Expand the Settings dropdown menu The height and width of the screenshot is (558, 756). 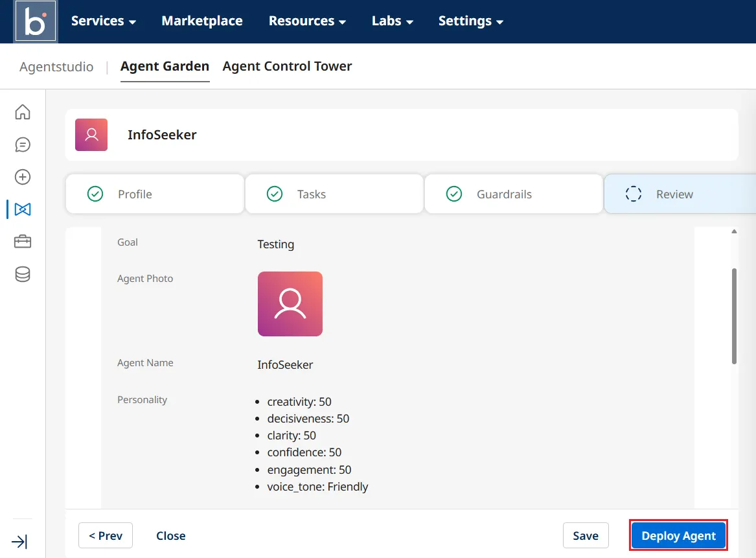click(x=470, y=21)
